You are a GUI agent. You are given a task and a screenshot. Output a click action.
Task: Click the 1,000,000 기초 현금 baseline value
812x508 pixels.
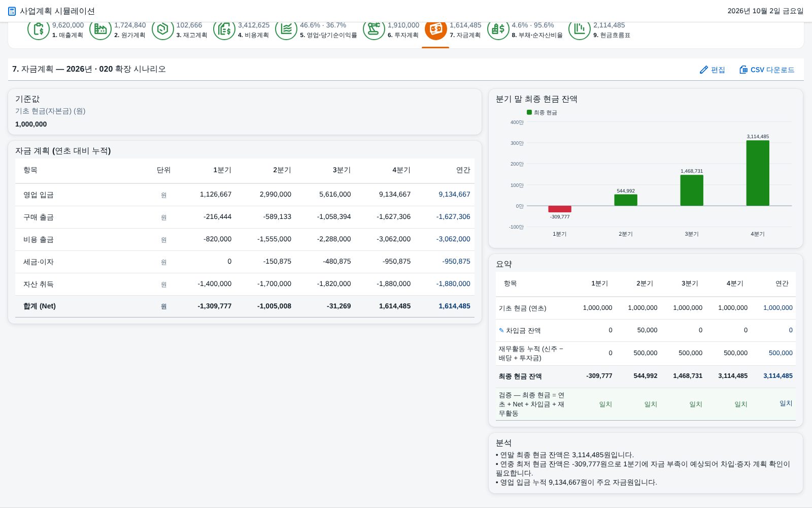click(31, 124)
